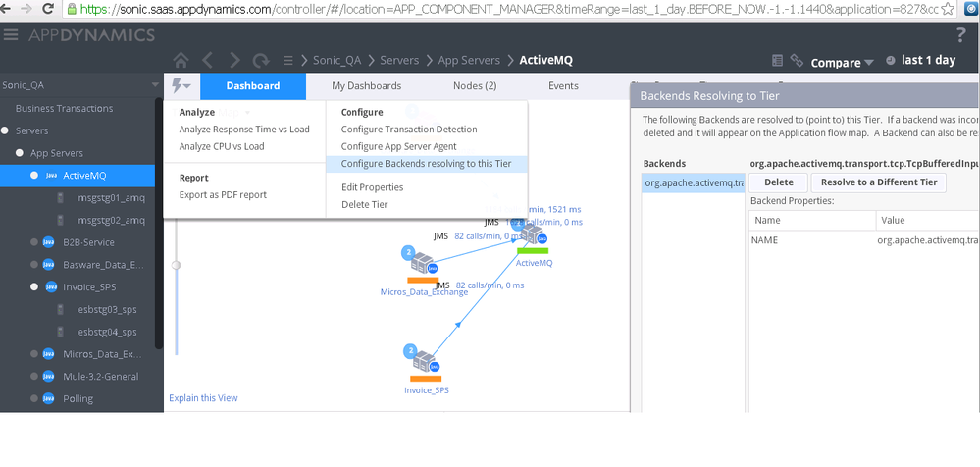Screen dimensions: 980x467
Task: Expand the Basware_Data_E... tier
Action: [34, 265]
